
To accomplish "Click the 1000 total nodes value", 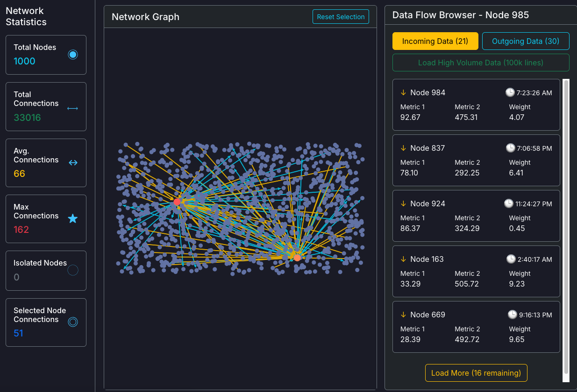I will [x=24, y=61].
